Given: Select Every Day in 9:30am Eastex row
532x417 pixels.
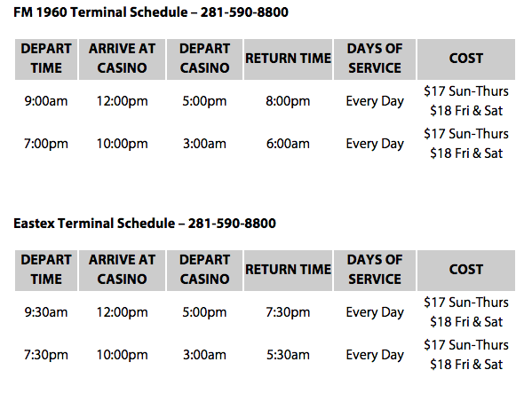Looking at the screenshot, I should point(375,312).
